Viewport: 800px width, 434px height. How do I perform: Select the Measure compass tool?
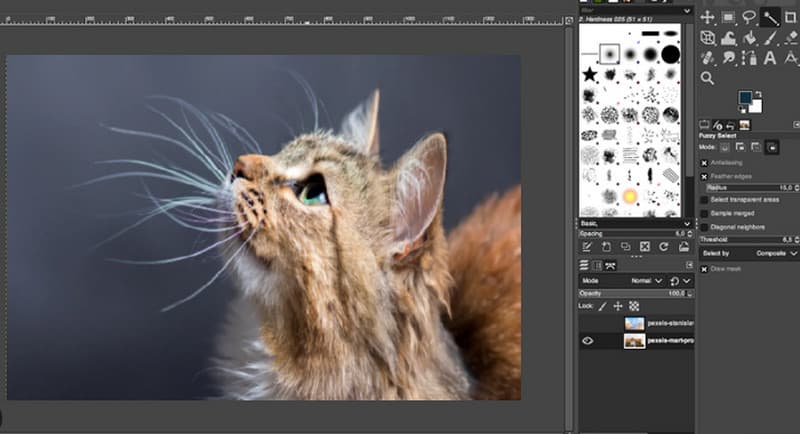click(x=790, y=58)
